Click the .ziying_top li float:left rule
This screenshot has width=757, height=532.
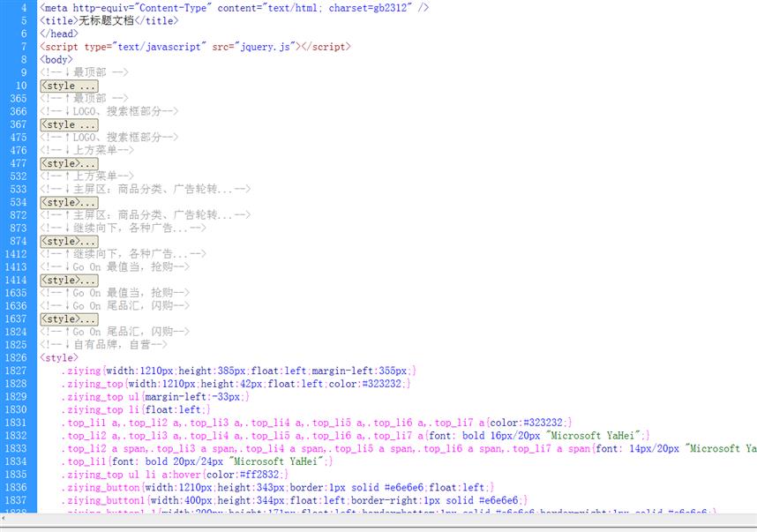click(x=136, y=410)
